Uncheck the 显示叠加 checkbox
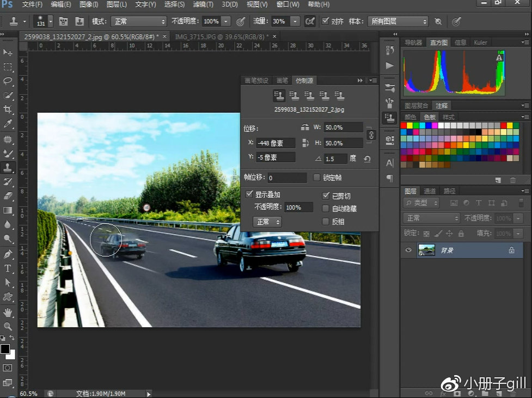This screenshot has height=398, width=532. pyautogui.click(x=249, y=194)
